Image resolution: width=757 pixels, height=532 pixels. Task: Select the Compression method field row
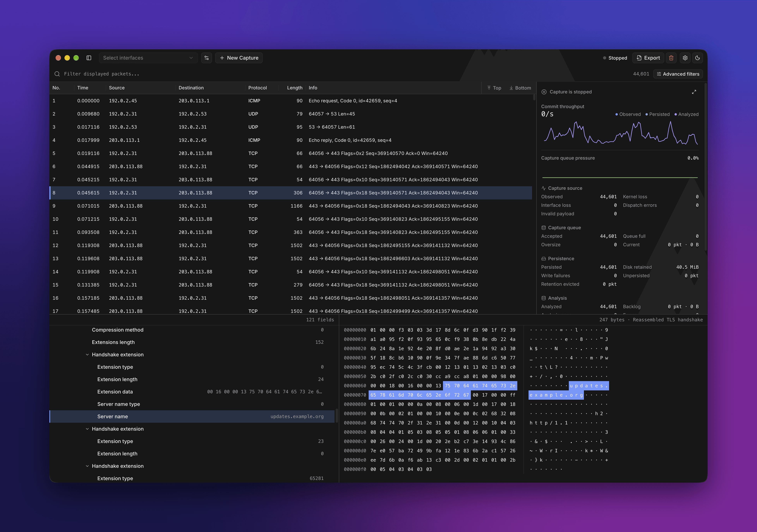coord(192,330)
